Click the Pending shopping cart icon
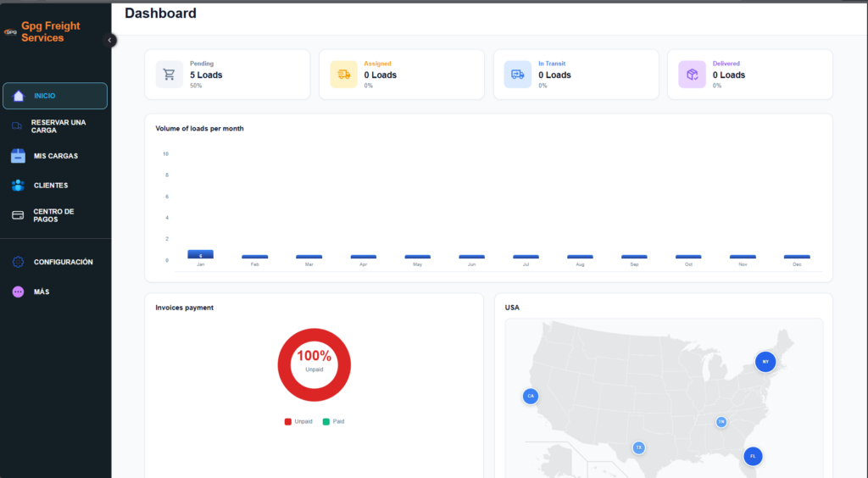The image size is (868, 478). (x=170, y=75)
